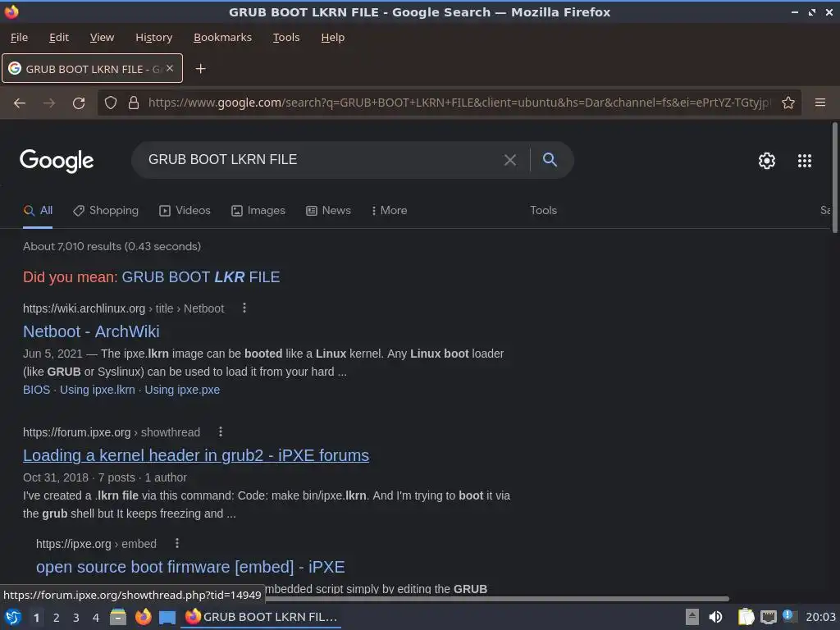Open the BIOS sitelink
This screenshot has height=630, width=840.
[x=36, y=390]
